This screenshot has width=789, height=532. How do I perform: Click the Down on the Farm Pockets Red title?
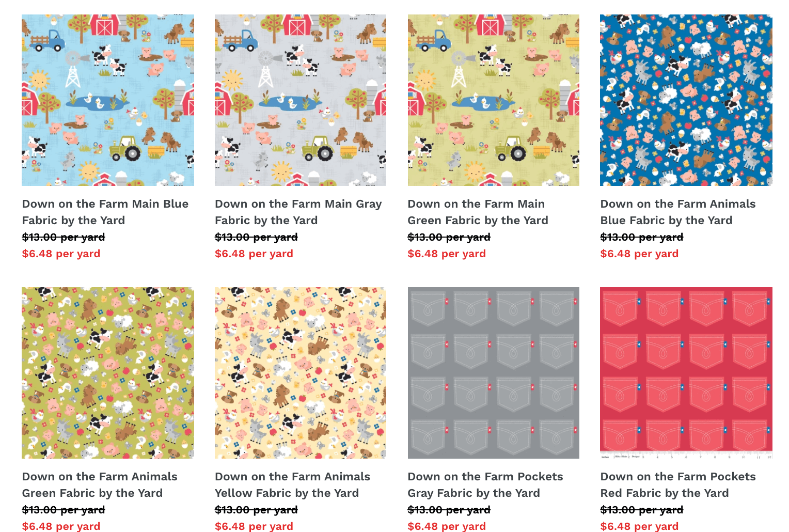[677, 484]
